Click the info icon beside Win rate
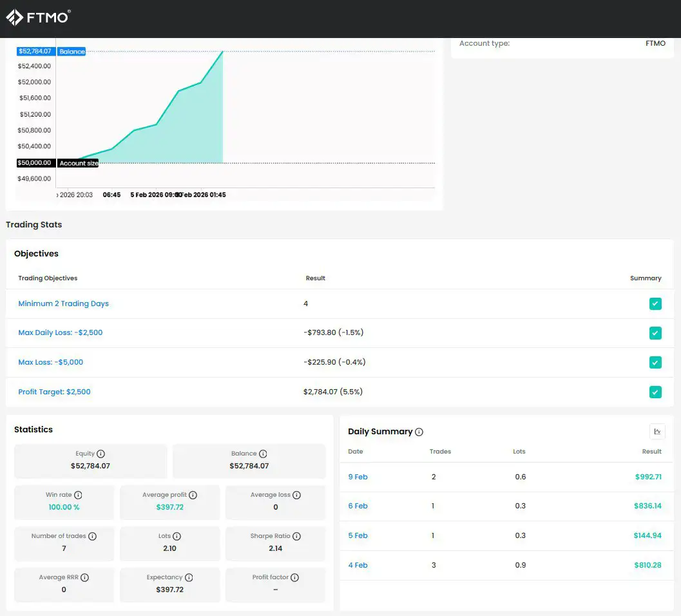 click(x=78, y=495)
